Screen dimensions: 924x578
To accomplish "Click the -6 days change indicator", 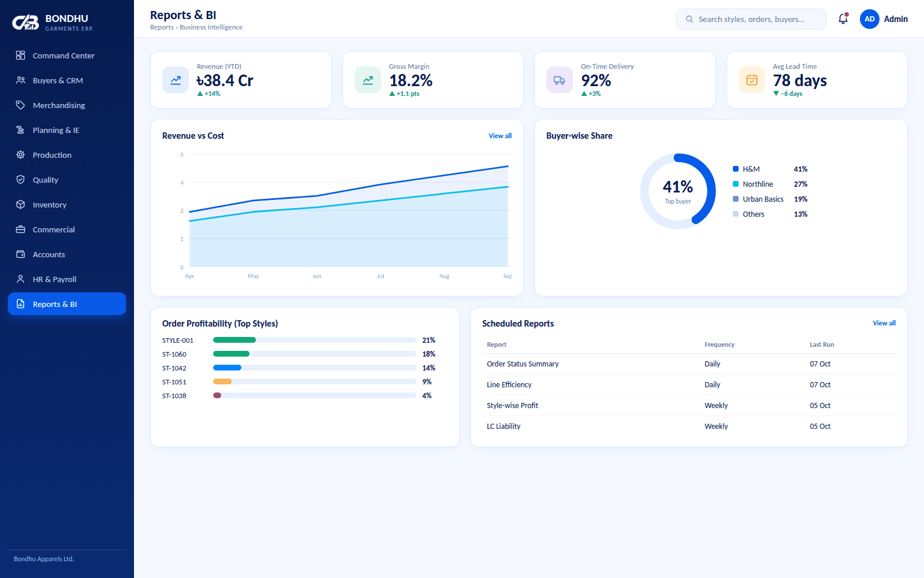I will [788, 94].
